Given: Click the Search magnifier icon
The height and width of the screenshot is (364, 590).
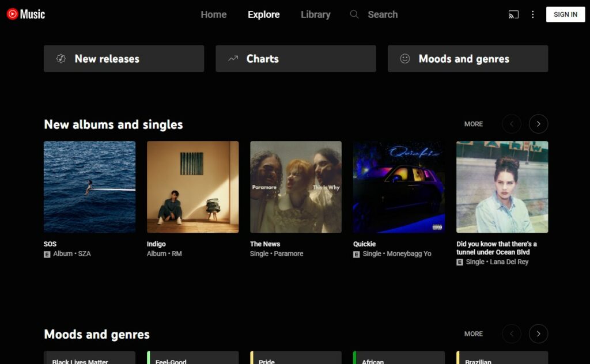Looking at the screenshot, I should click(354, 14).
